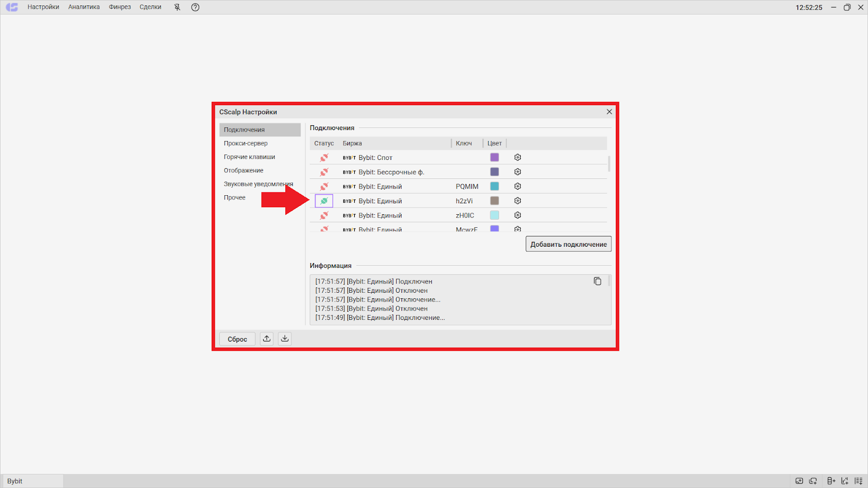
Task: Select the Bybit workspace tab at bottom
Action: pyautogui.click(x=33, y=481)
